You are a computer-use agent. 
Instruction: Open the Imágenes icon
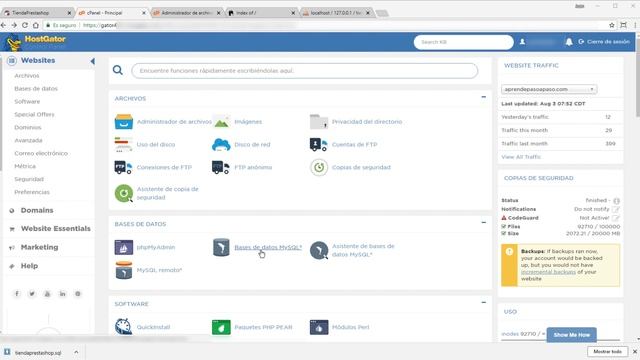pos(221,122)
